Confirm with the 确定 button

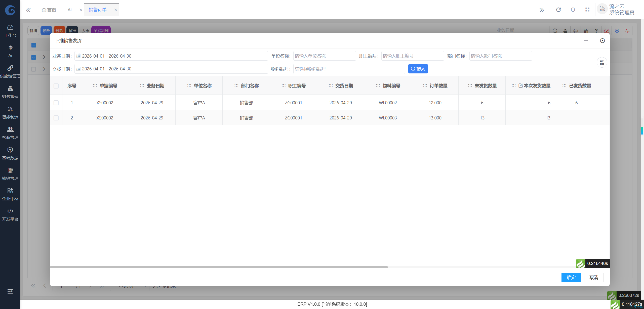571,277
